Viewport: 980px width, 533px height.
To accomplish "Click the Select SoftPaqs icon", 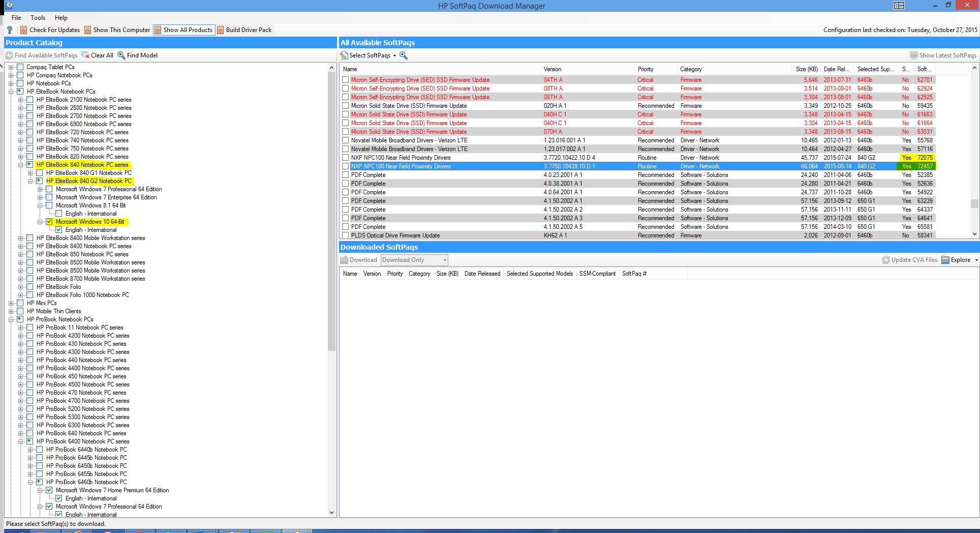I will point(344,55).
